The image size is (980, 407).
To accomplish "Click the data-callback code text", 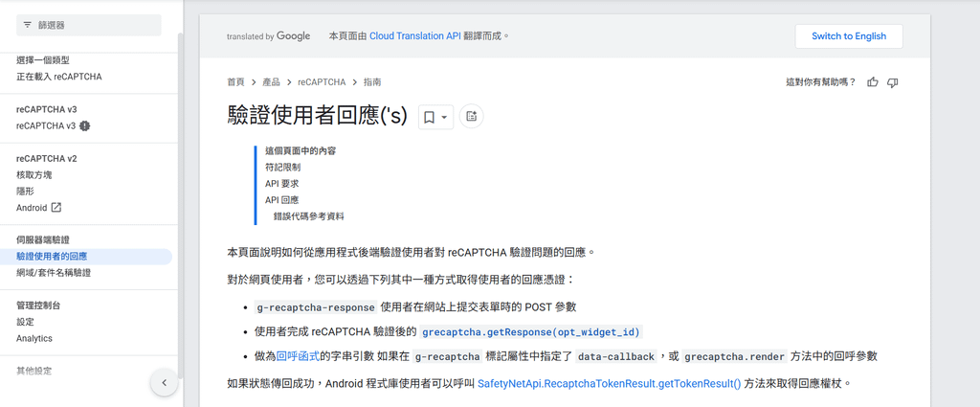I will (615, 356).
